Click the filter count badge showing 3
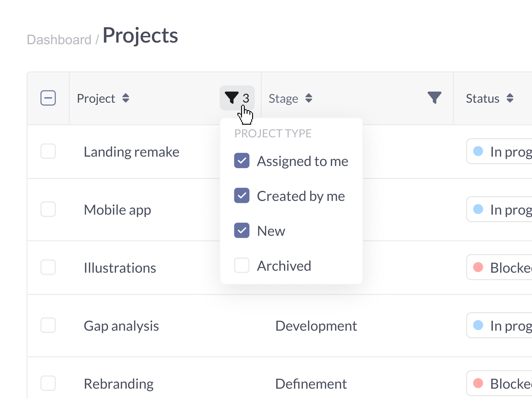The height and width of the screenshot is (399, 532). (246, 98)
